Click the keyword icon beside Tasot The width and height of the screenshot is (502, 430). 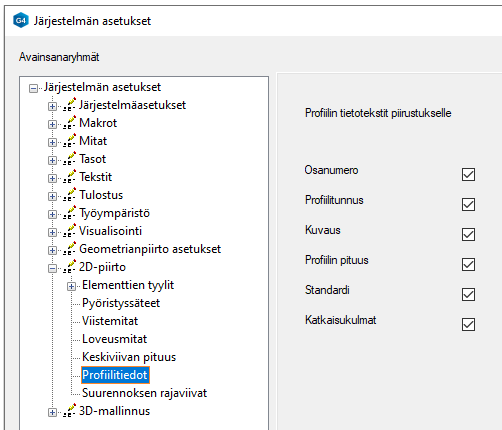pos(69,159)
